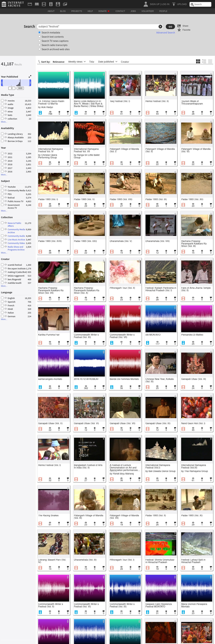Viewport: 215px width, 644px height.
Task: Switch to tile grid view icon
Action: click(198, 61)
